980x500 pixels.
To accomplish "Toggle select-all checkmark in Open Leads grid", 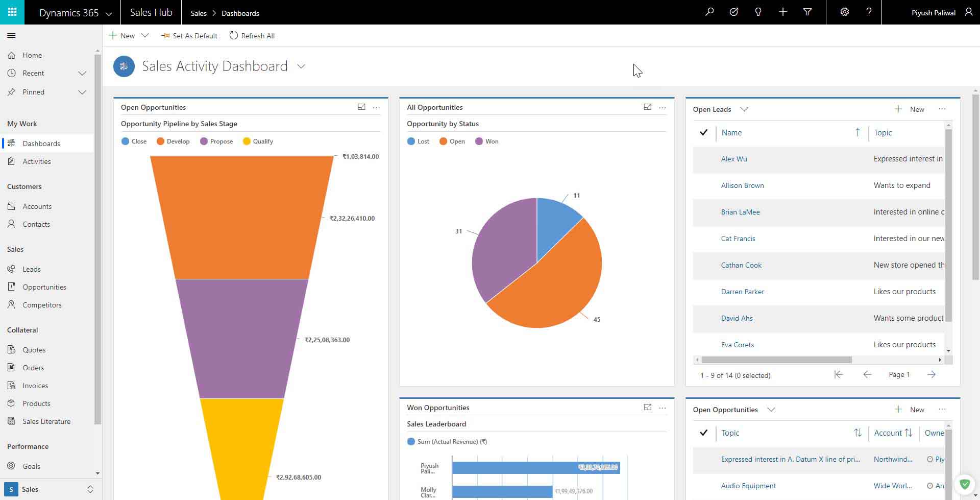I will click(703, 132).
